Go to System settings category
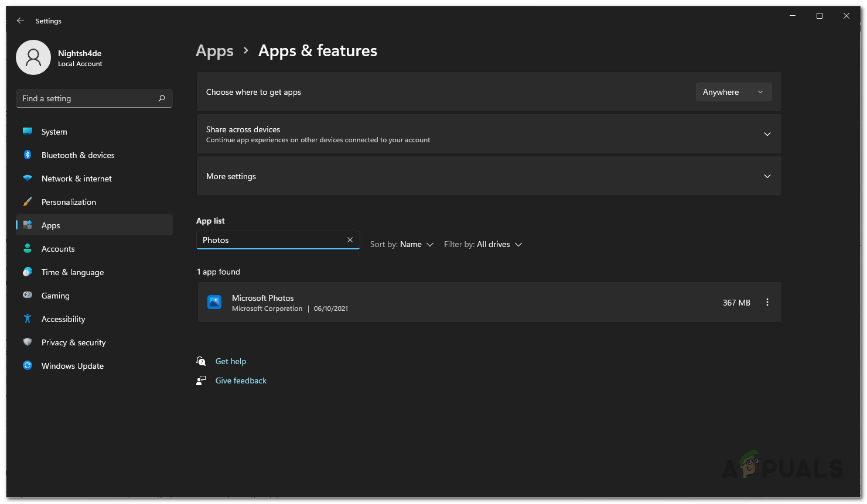The width and height of the screenshot is (867, 504). tap(54, 132)
